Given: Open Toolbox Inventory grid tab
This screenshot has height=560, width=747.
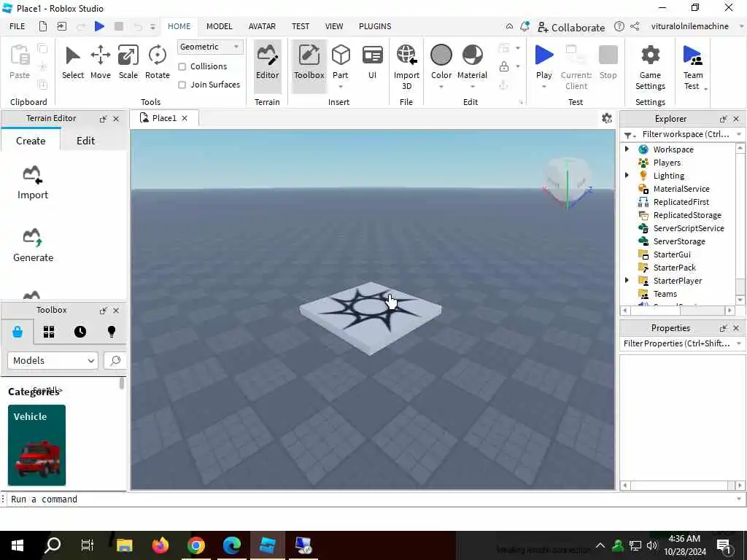Looking at the screenshot, I should point(49,332).
